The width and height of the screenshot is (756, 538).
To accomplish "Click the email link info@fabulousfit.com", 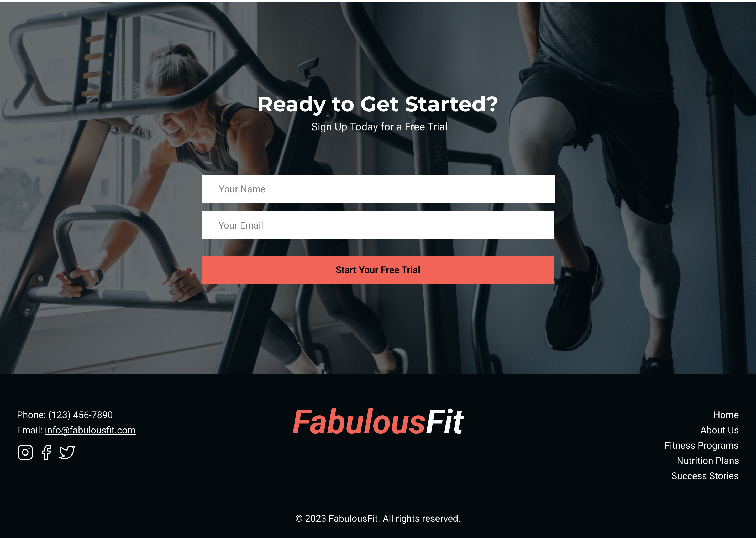I will click(90, 430).
